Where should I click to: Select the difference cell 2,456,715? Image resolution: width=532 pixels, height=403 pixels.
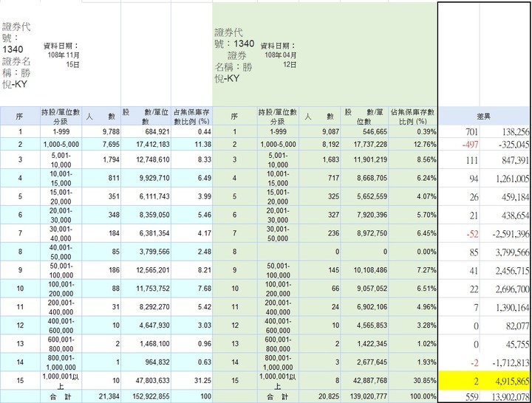tap(505, 270)
